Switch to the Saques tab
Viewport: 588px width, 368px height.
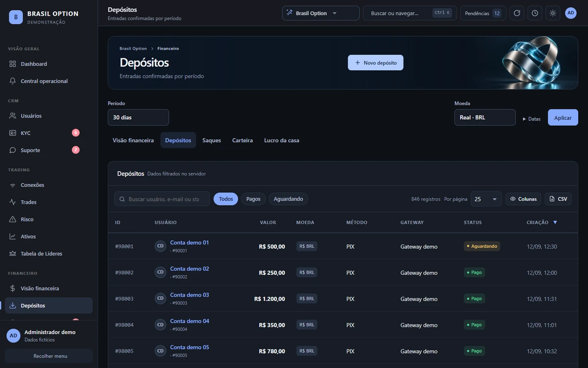(212, 140)
